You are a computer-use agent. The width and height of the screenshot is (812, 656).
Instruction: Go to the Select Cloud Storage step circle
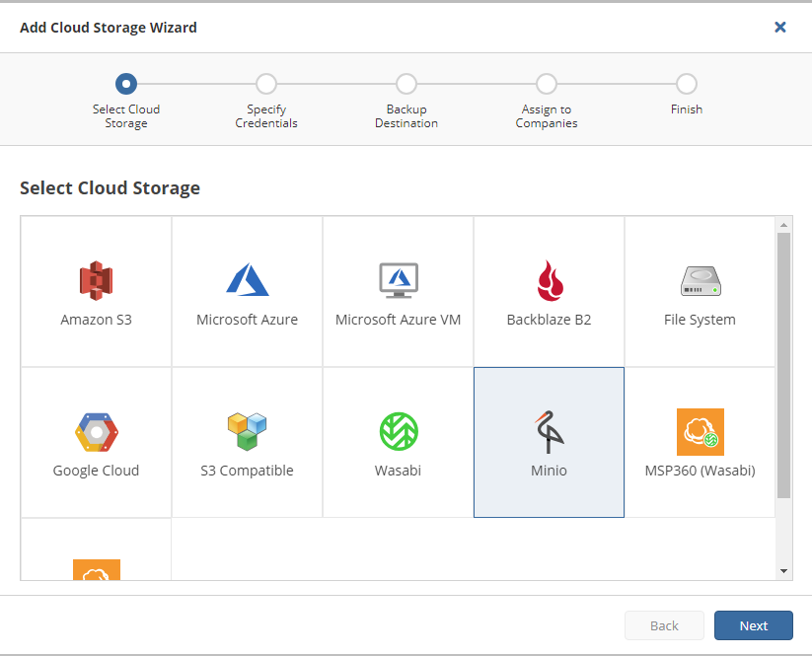(126, 84)
